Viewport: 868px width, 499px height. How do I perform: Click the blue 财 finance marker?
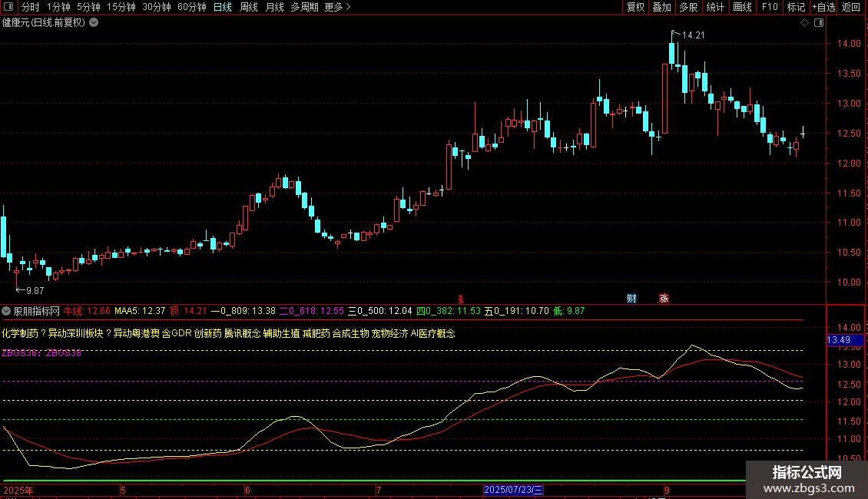631,299
